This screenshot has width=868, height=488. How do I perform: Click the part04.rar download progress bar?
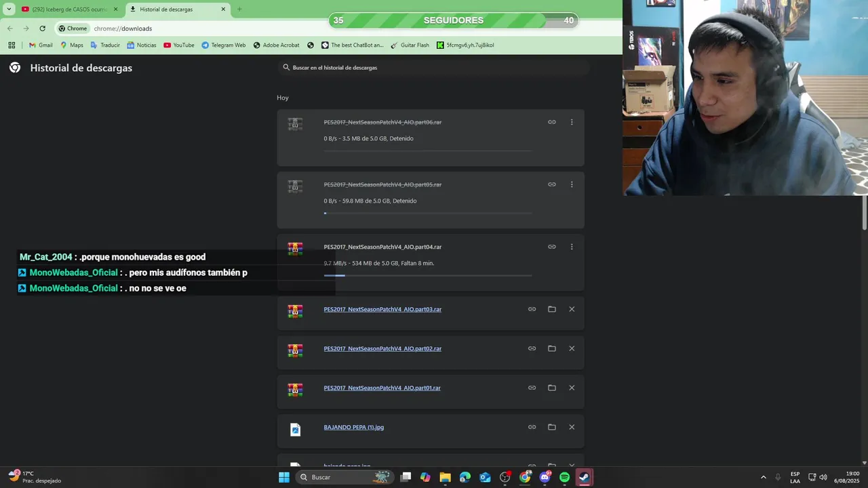(x=428, y=275)
